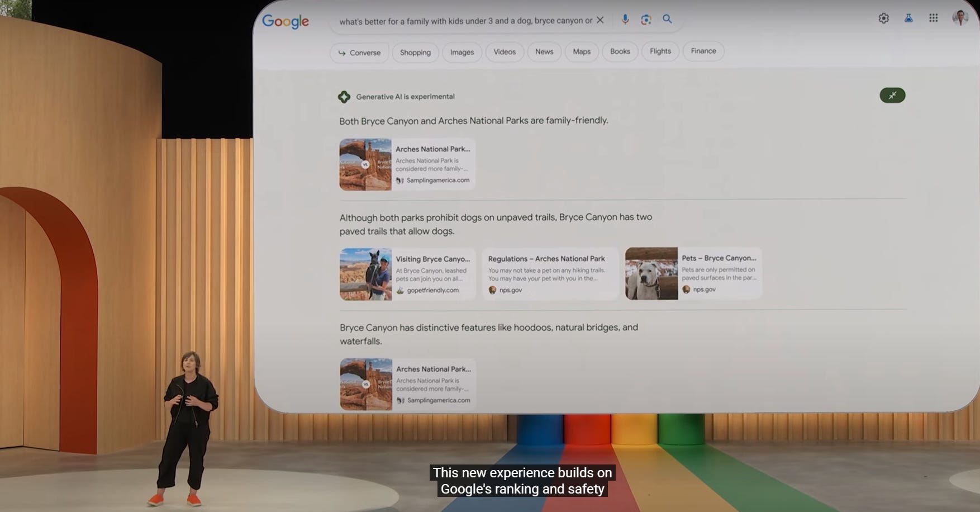Clear the search query with the X icon
980x512 pixels.
point(600,20)
